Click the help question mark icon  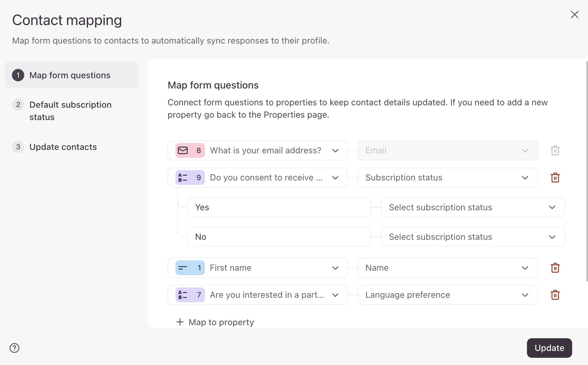point(14,348)
